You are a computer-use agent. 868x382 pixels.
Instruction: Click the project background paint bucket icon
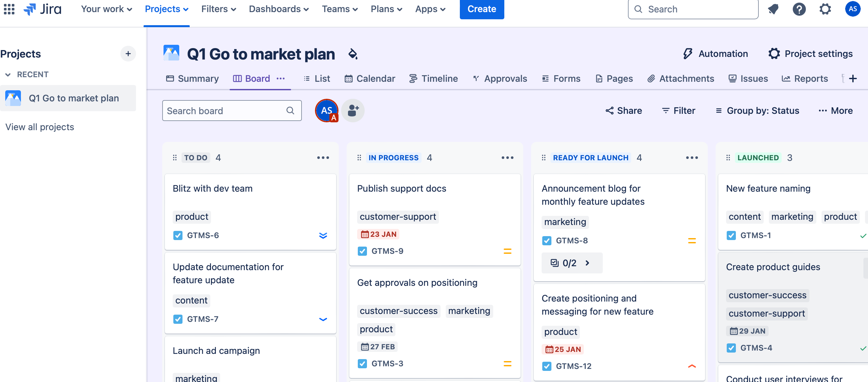[x=353, y=54]
